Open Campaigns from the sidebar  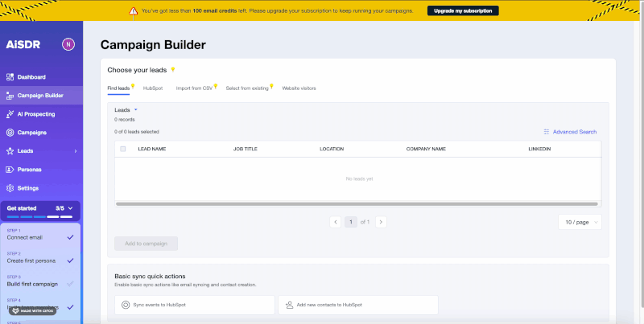[x=41, y=133]
